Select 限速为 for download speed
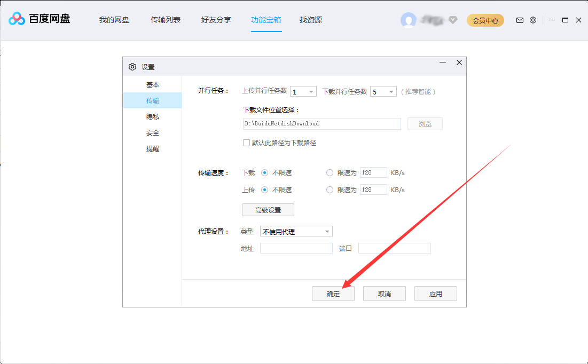 pos(330,172)
